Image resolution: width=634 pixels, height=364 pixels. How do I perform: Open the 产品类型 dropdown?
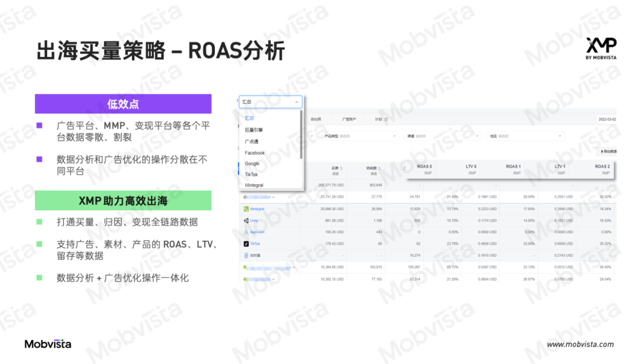tap(360, 136)
